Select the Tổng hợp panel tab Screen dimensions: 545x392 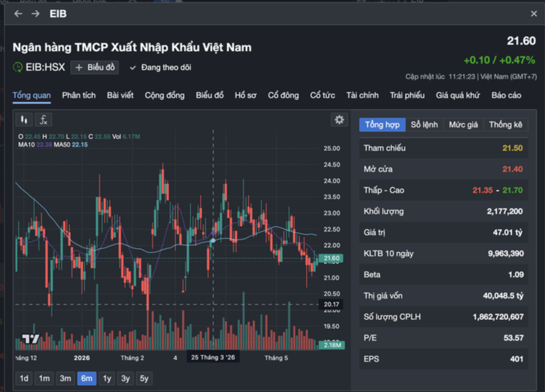[382, 125]
